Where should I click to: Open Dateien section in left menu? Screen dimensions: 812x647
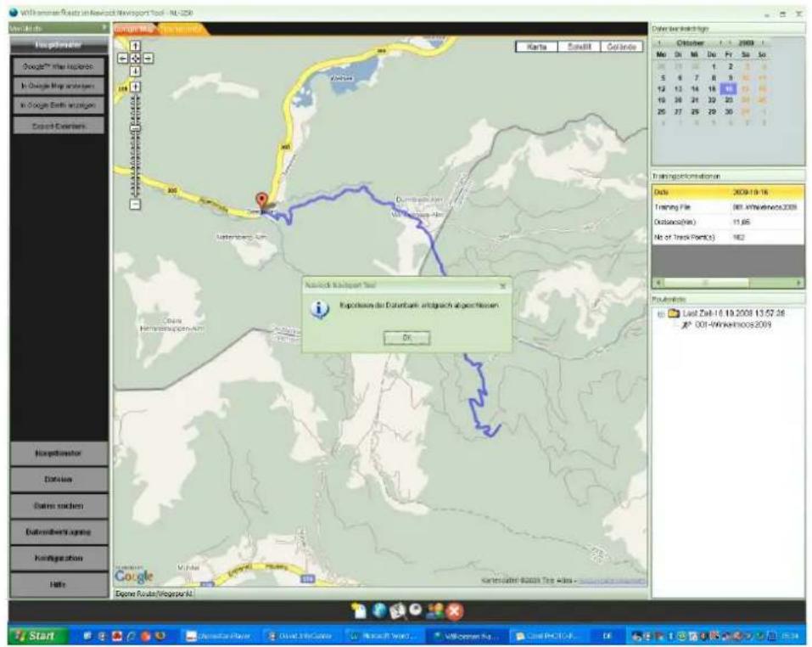point(59,480)
